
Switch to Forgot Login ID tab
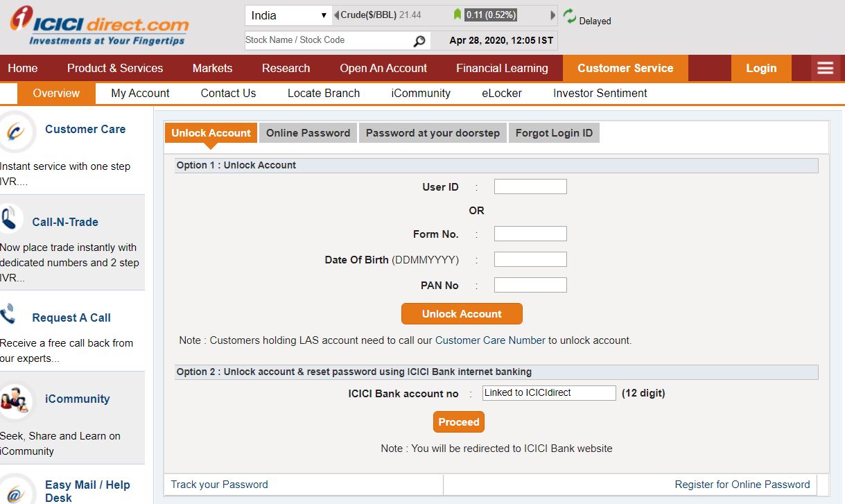point(554,133)
